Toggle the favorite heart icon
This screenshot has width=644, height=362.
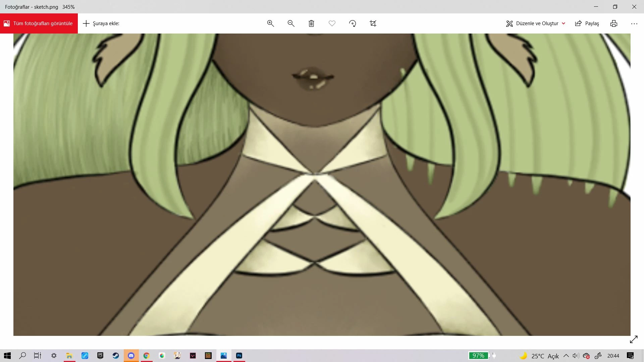pyautogui.click(x=332, y=23)
